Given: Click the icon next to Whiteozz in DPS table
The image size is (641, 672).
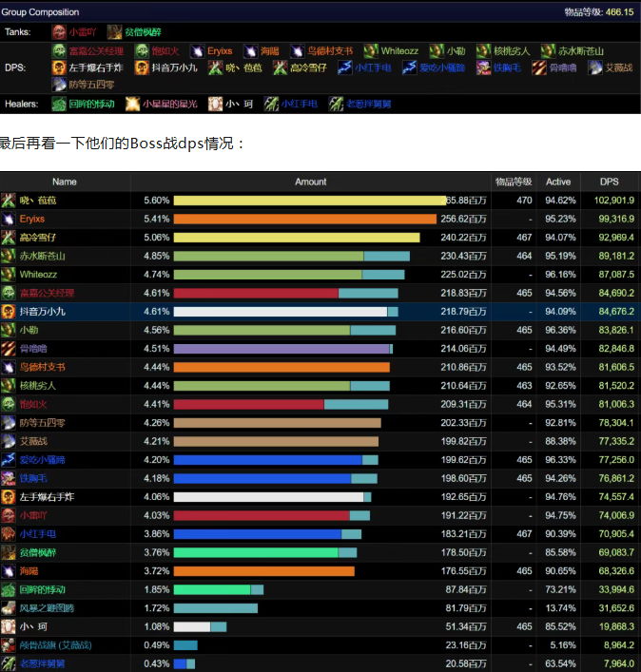Looking at the screenshot, I should tap(9, 274).
